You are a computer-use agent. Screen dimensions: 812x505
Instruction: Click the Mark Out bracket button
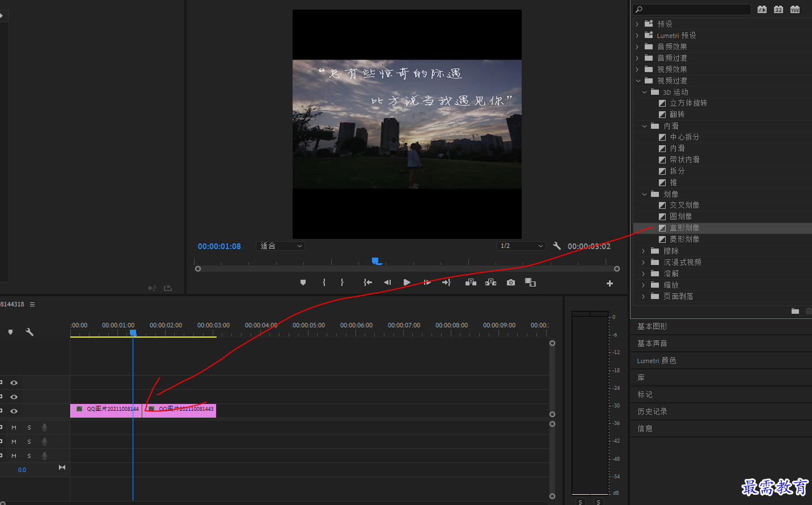tap(342, 283)
